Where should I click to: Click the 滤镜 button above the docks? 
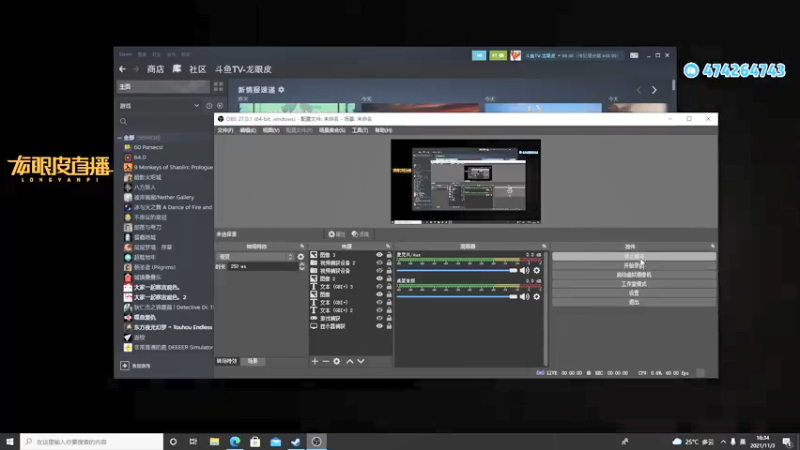[360, 234]
